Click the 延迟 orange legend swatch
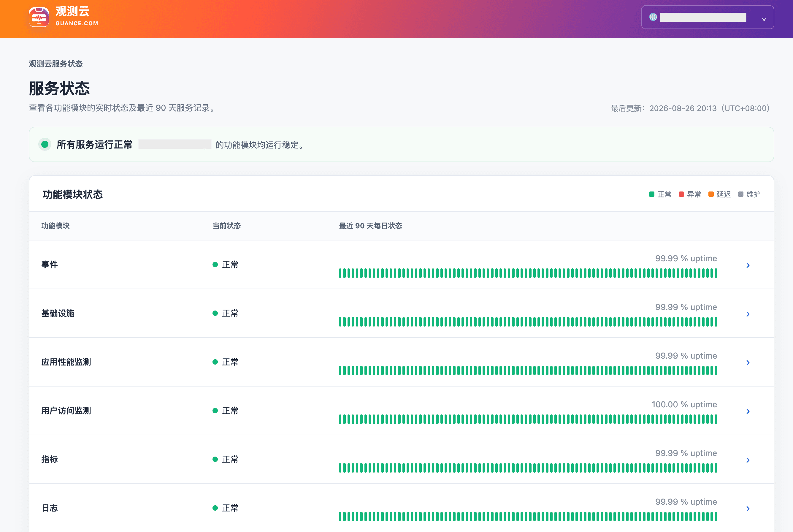 pyautogui.click(x=711, y=194)
